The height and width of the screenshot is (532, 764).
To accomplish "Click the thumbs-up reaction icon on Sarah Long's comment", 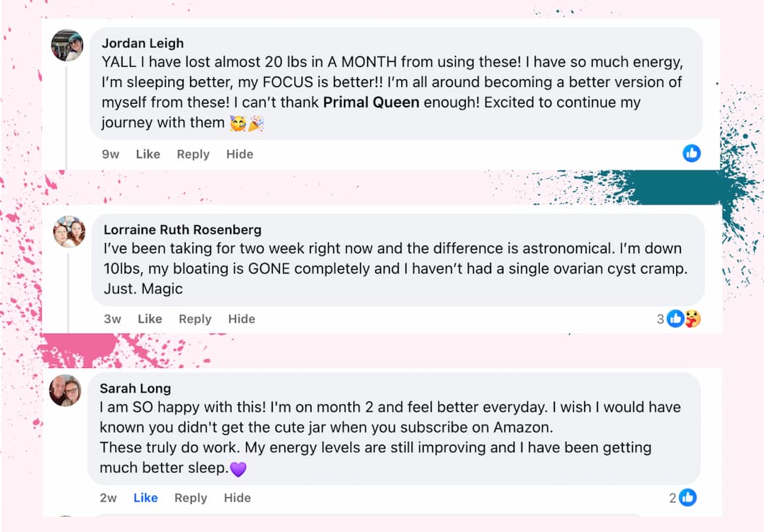I will 687,498.
